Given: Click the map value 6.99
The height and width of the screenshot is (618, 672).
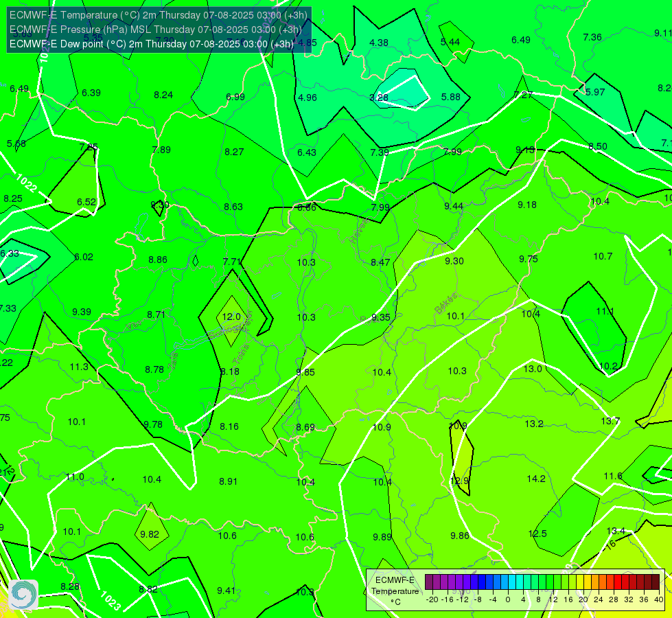Looking at the screenshot, I should point(235,97).
